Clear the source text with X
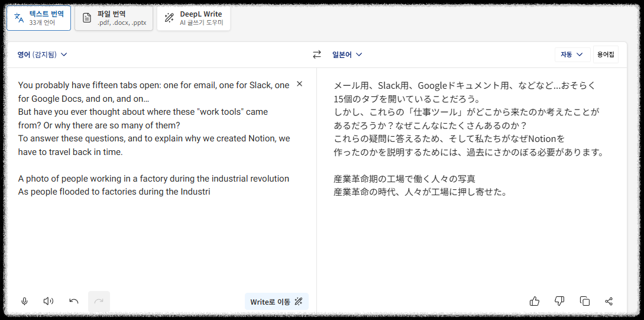 point(299,84)
